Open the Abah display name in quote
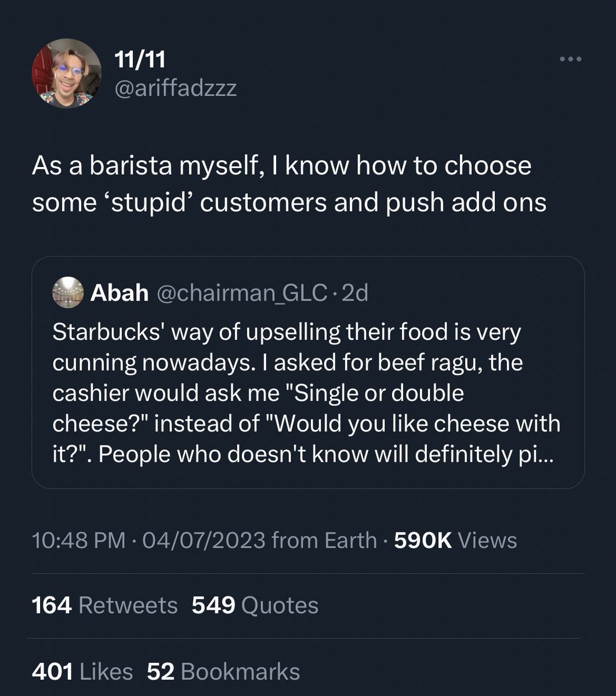This screenshot has height=696, width=616. click(x=119, y=293)
